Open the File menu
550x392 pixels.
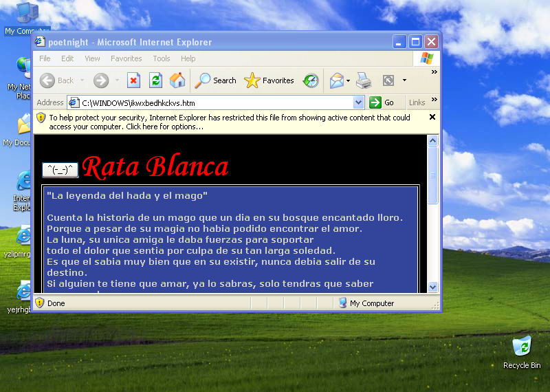coord(45,58)
